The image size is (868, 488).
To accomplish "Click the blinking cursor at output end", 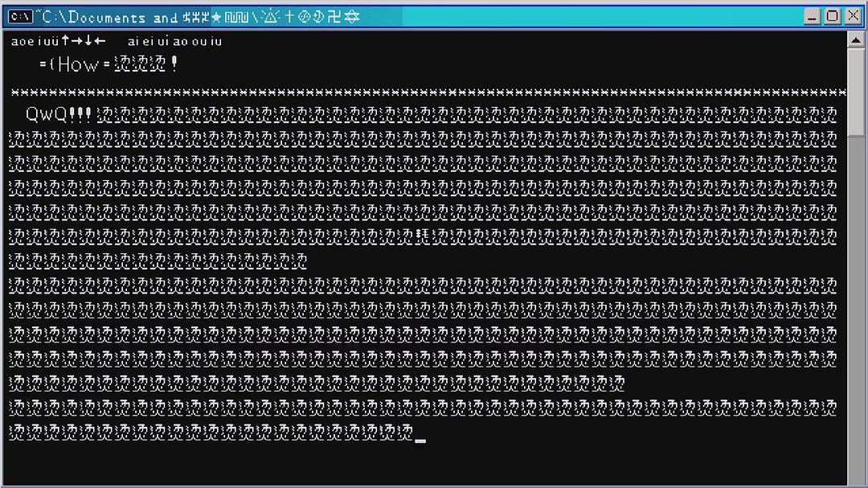I will [420, 441].
